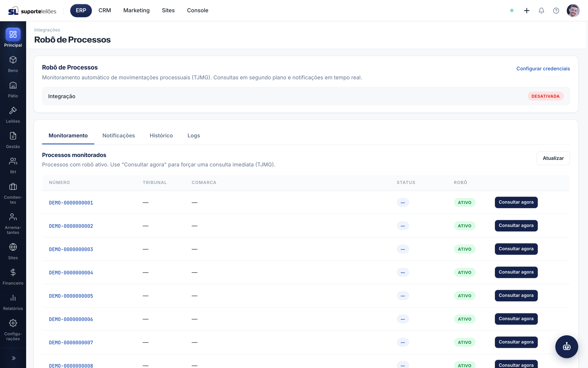Open process DEMO-0000000007
The image size is (588, 368).
tap(71, 343)
